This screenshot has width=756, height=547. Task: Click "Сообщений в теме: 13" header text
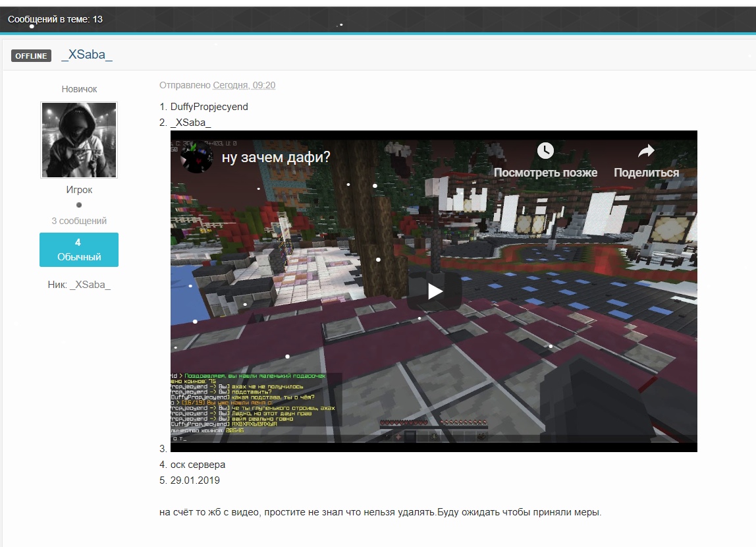(x=55, y=19)
